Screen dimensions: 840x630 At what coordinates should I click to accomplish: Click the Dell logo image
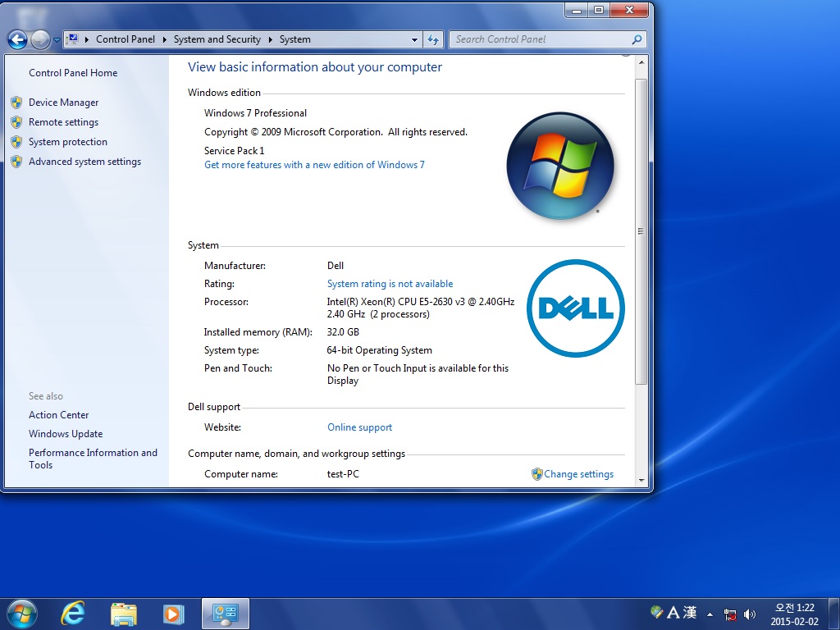575,308
